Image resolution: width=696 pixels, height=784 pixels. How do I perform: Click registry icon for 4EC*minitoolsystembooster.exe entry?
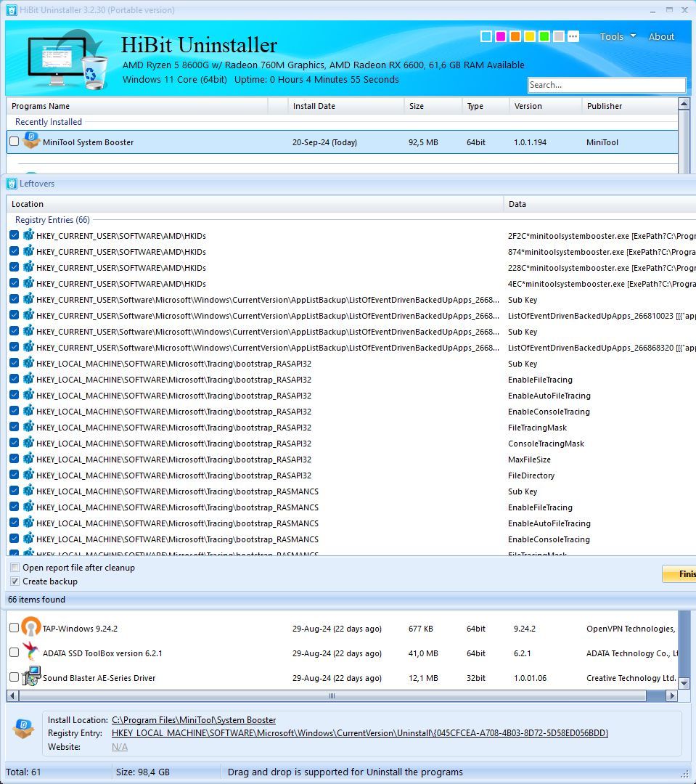point(28,283)
